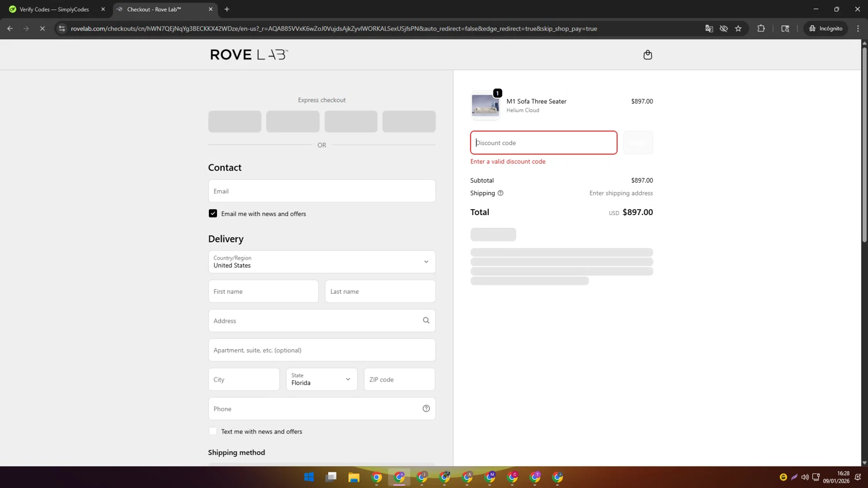
Task: Click the Rove Lab logo
Action: [x=249, y=54]
